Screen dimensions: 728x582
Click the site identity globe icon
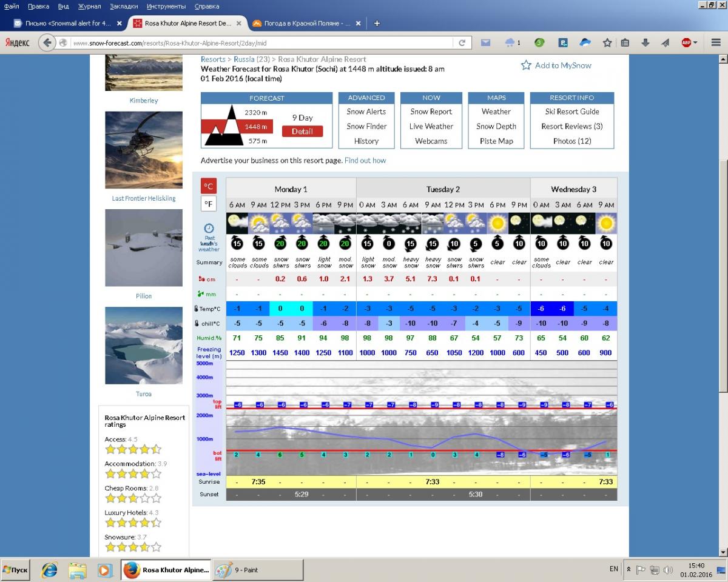click(x=63, y=43)
